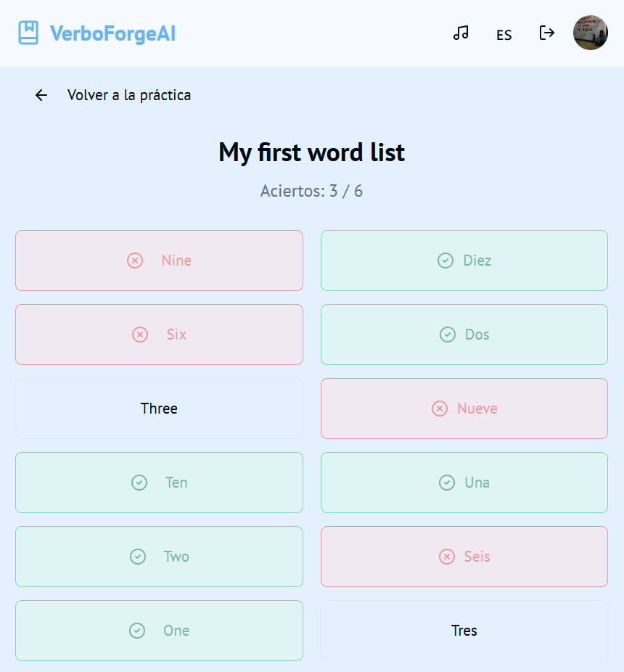Select the Dos answer card
Viewport: 624px width, 672px height.
464,335
